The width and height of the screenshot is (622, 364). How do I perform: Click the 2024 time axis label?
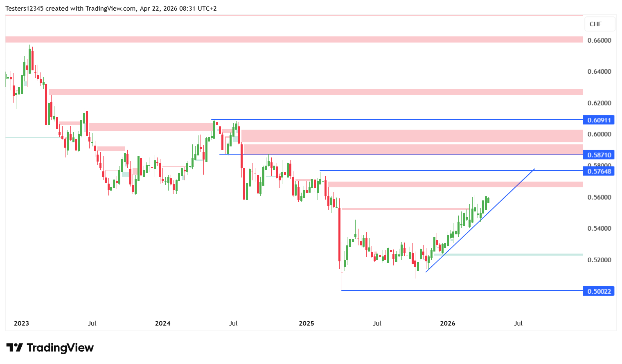point(162,323)
